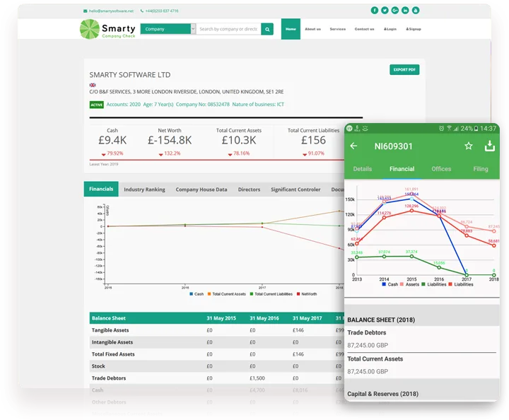Open the LinkedIn social icon

tap(405, 11)
